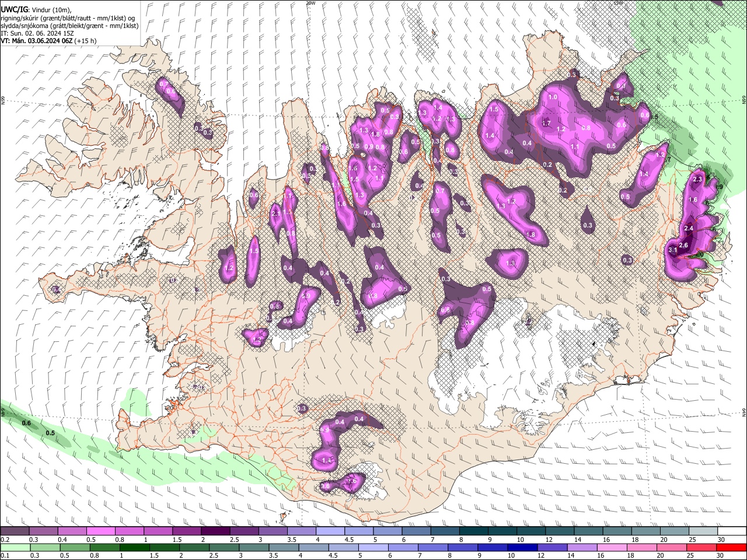Click the 2.3 value at the eastern tip

coord(697,180)
